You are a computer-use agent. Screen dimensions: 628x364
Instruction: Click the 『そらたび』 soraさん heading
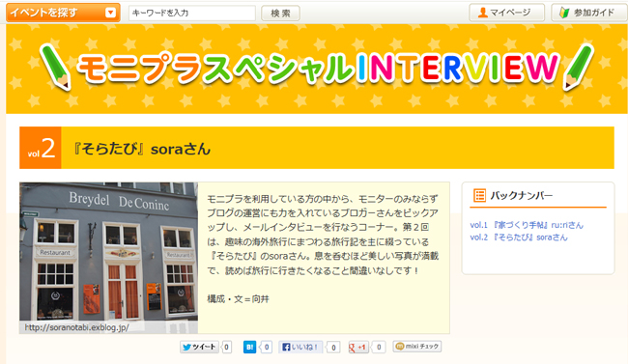[x=141, y=149]
